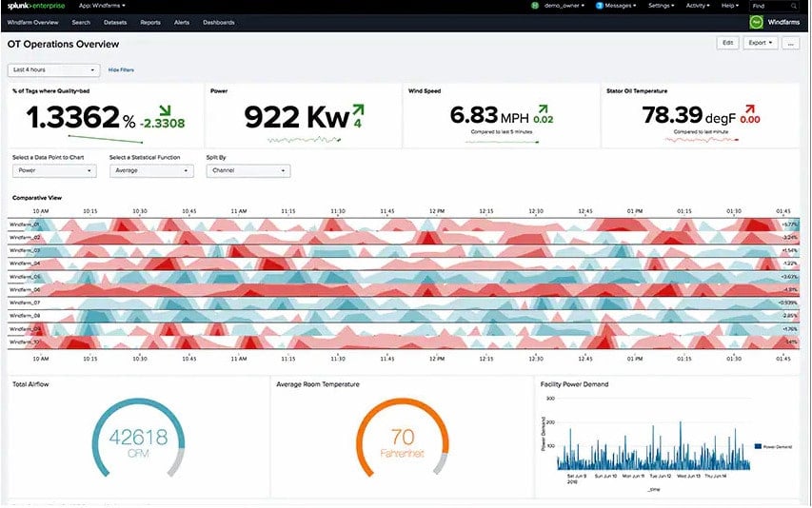The width and height of the screenshot is (812, 508).
Task: Click the 922 Kw value
Action: [297, 117]
